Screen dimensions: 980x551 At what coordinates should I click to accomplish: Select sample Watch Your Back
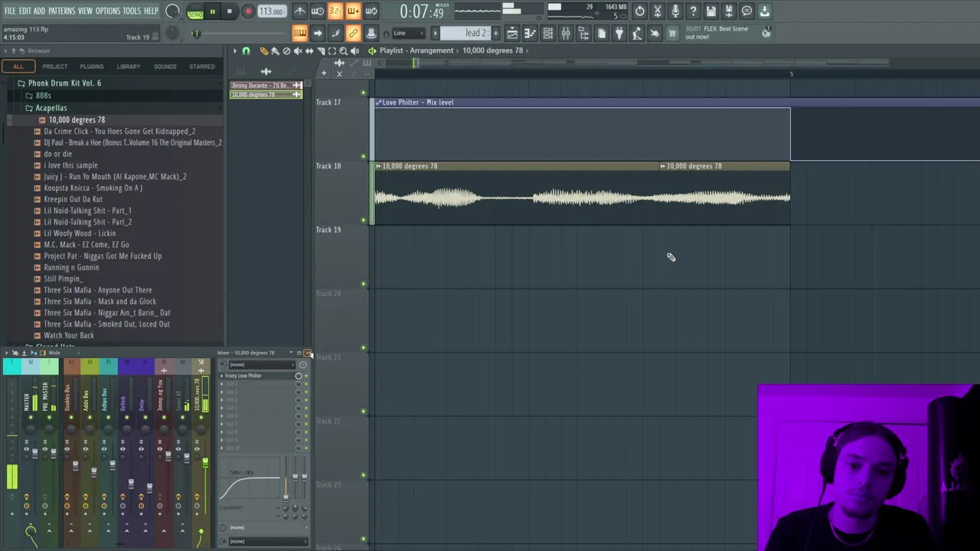(x=69, y=335)
